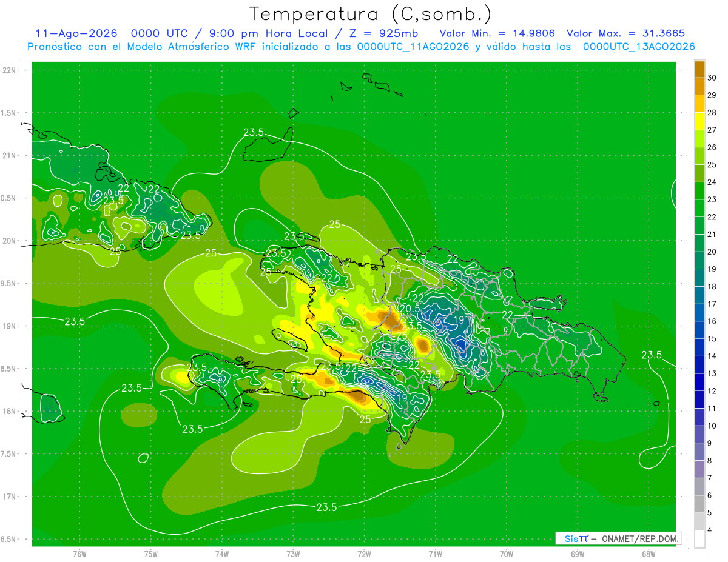
Task: Click the colorbar scale label '16'
Action: tap(712, 321)
